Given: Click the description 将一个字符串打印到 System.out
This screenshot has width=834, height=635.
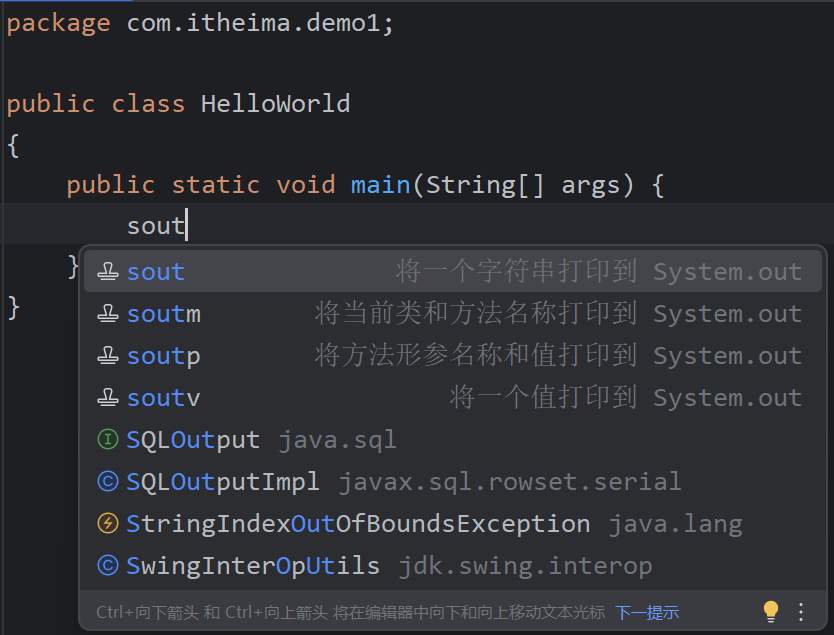Looking at the screenshot, I should coord(599,271).
